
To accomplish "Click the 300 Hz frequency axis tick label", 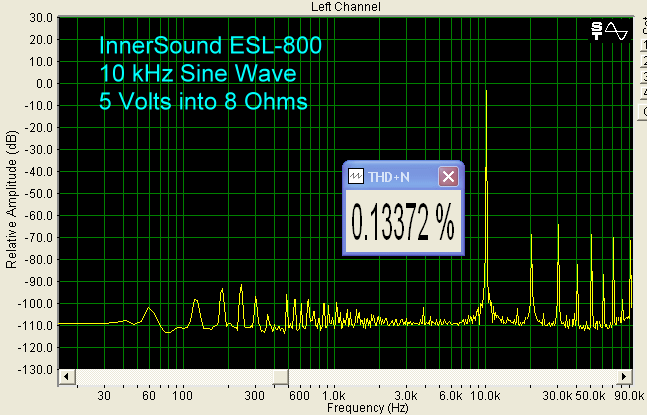I will coord(255,396).
